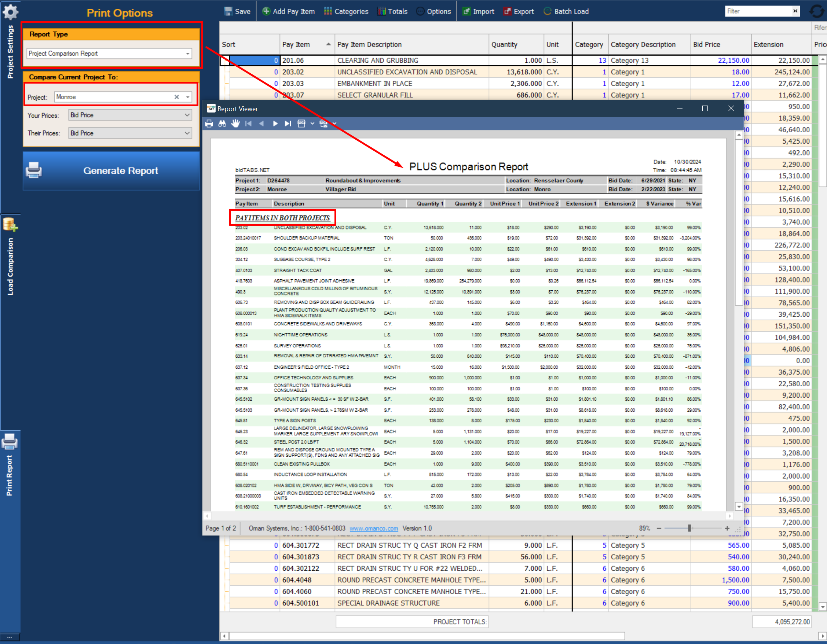Click the Save toolbar item
The width and height of the screenshot is (827, 644).
[237, 11]
